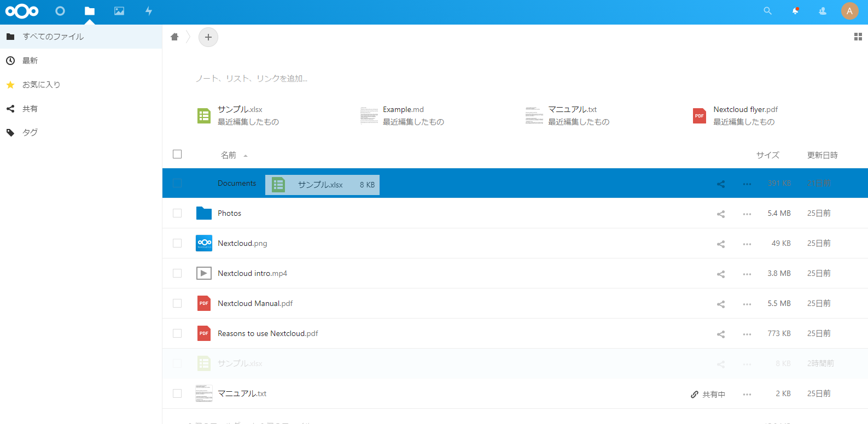Select 最新 in the sidebar

[x=81, y=61]
